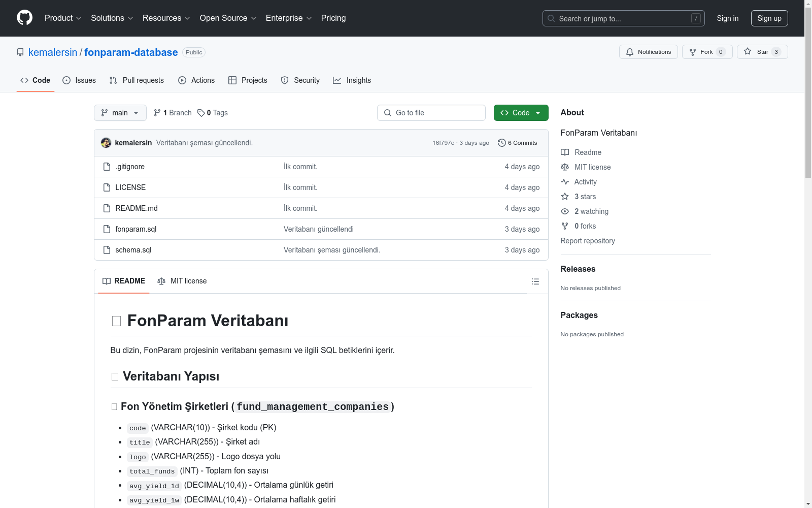Click the Sign up button
This screenshot has height=508, width=812.
click(769, 18)
